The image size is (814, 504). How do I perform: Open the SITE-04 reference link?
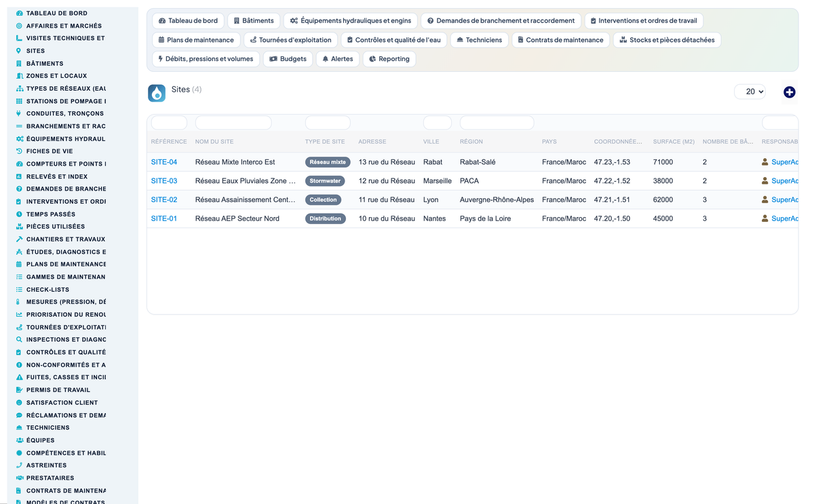(x=164, y=162)
